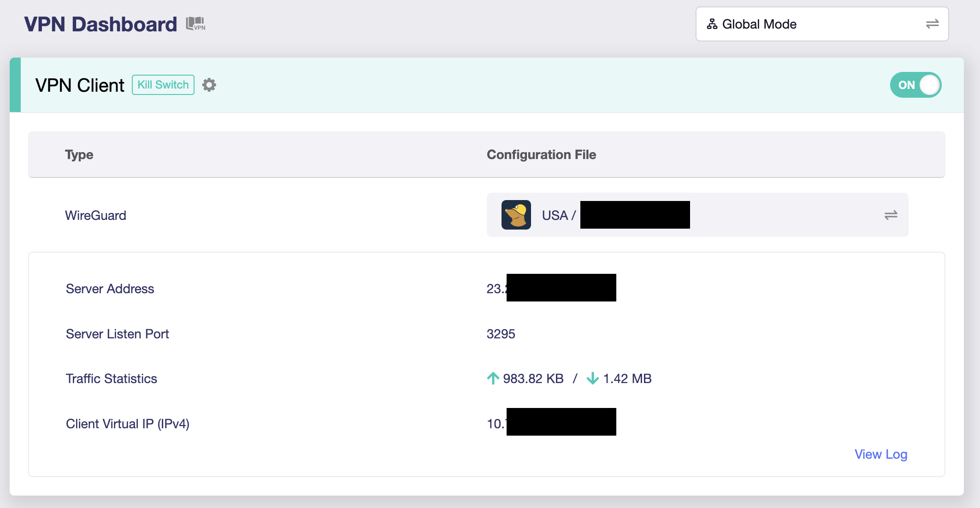Click the VPN book icon beside Dashboard title

pos(195,24)
